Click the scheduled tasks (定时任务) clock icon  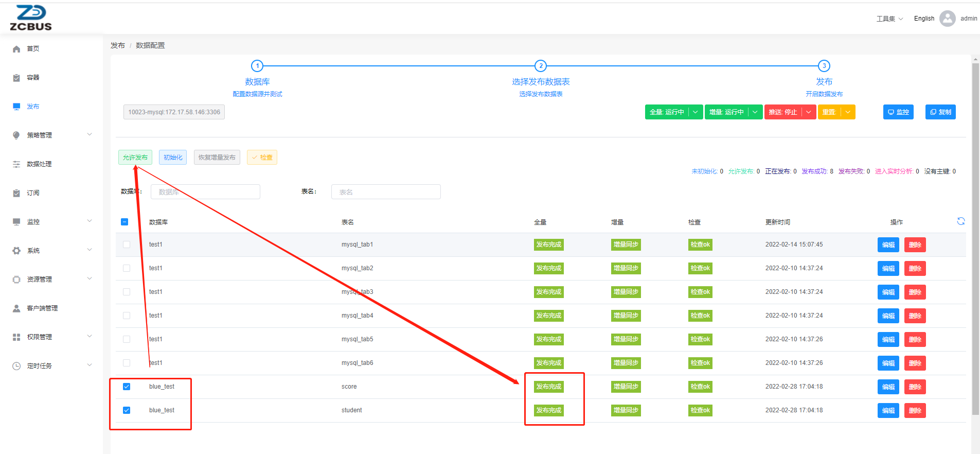tap(16, 366)
